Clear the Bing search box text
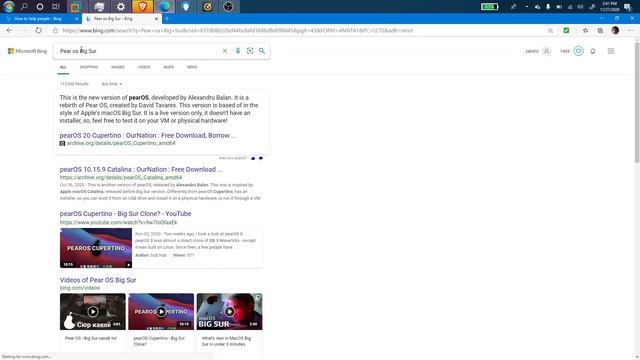The width and height of the screenshot is (640, 360). tap(224, 51)
